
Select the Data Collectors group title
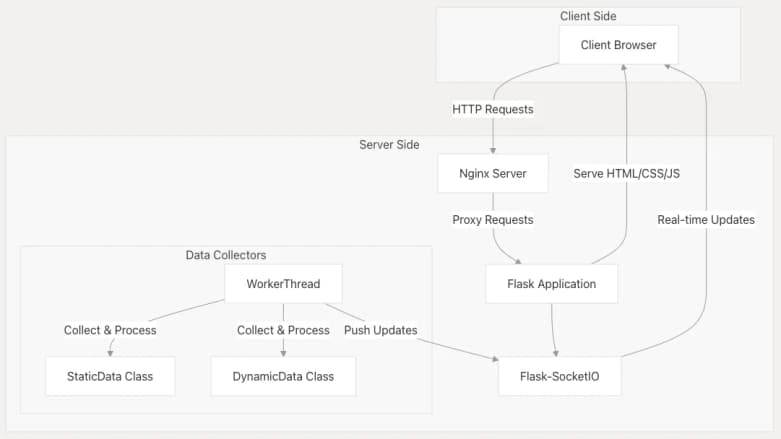point(226,256)
